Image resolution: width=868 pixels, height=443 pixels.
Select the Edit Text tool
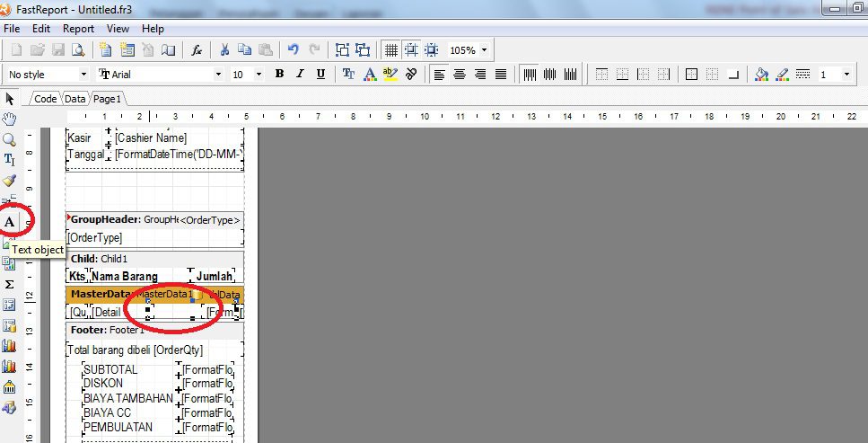(x=9, y=160)
